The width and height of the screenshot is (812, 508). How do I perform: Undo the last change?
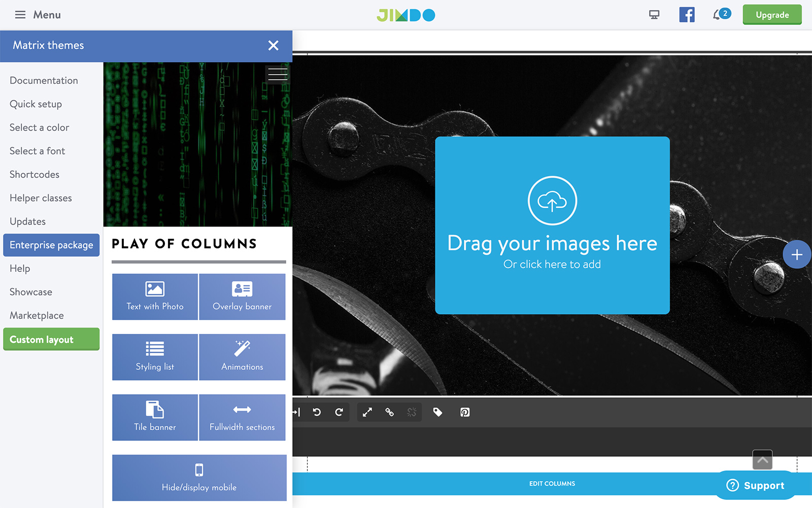317,412
